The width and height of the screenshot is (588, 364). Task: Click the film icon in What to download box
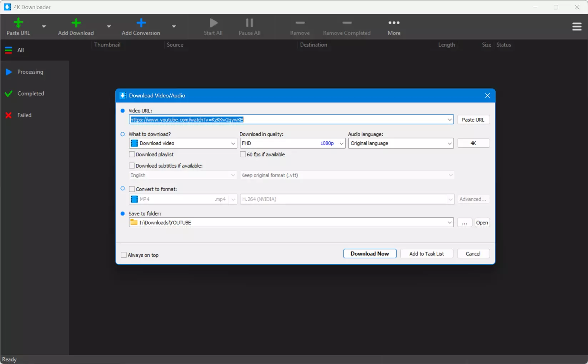(134, 143)
